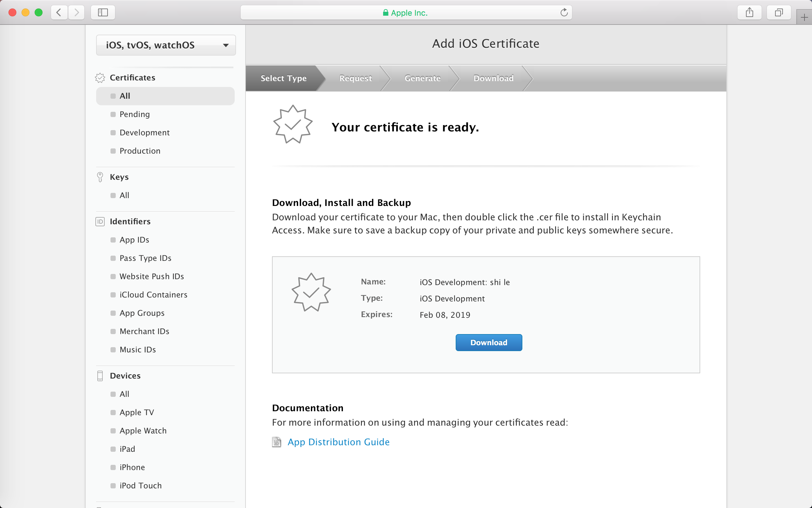Click the Generate step
This screenshot has height=508, width=812.
click(423, 78)
